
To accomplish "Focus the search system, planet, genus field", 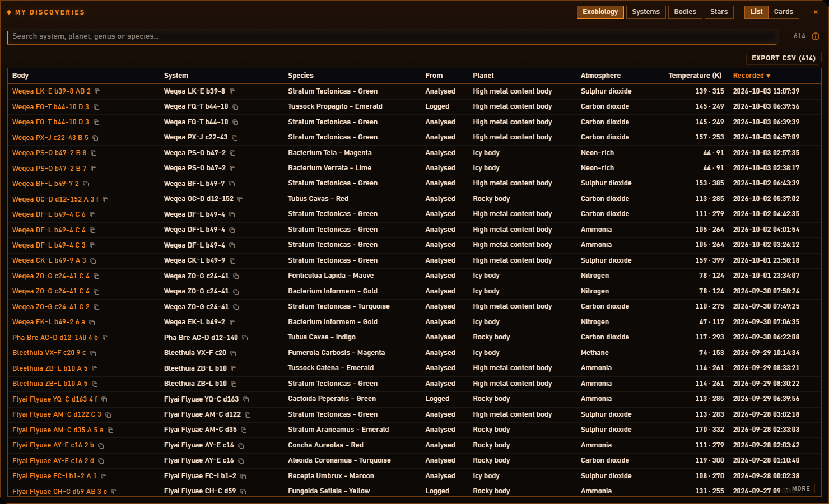I will [393, 36].
